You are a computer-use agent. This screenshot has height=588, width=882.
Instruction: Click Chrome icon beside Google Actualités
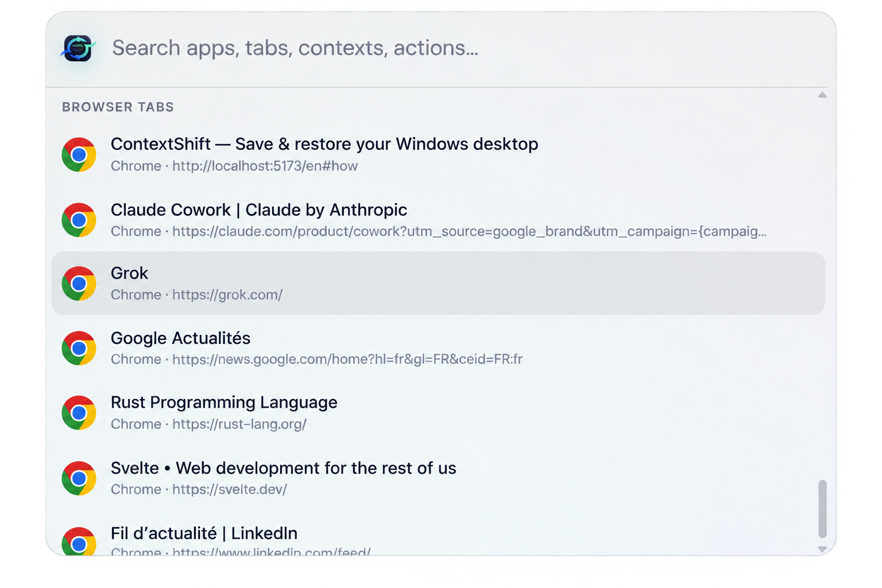(79, 348)
